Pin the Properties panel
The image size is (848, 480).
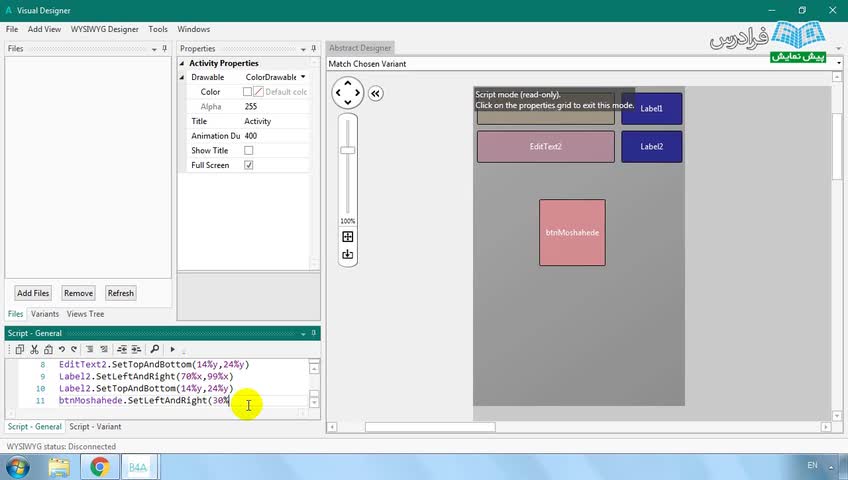click(314, 49)
